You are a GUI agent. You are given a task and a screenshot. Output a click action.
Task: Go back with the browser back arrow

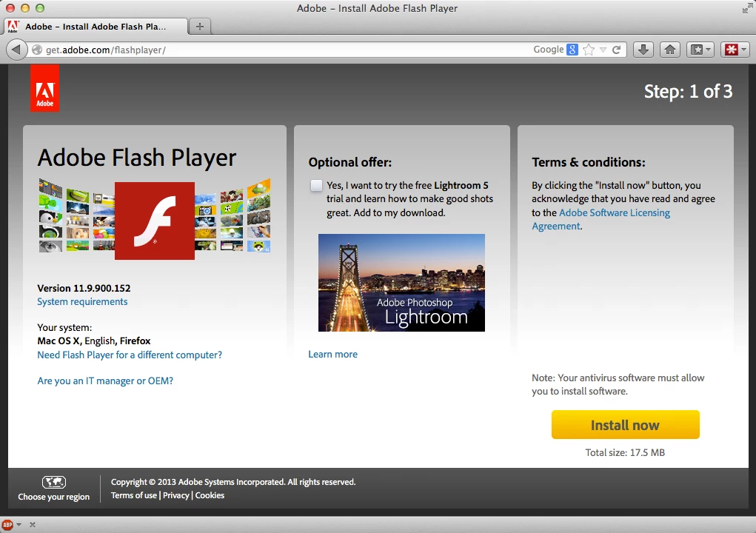(x=16, y=50)
